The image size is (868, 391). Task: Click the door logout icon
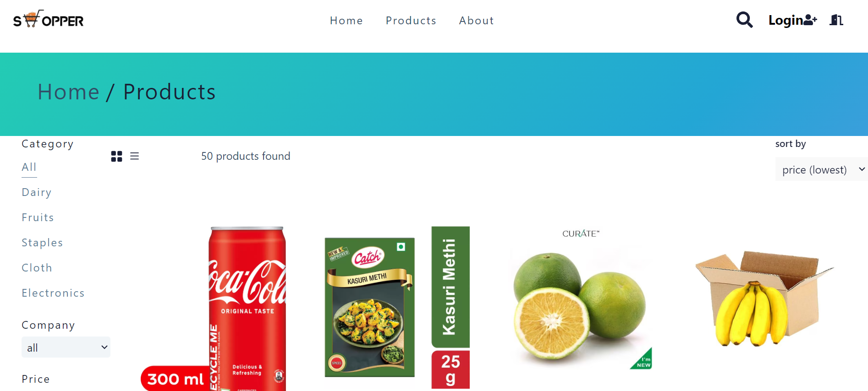pos(836,20)
